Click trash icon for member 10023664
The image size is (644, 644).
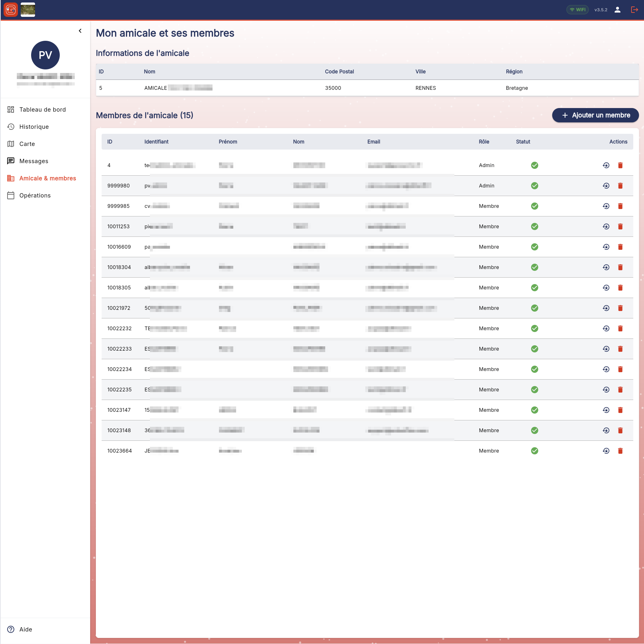click(x=620, y=451)
